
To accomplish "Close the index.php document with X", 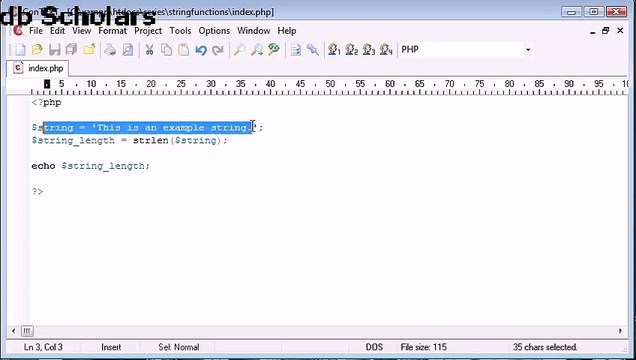I will click(x=620, y=30).
